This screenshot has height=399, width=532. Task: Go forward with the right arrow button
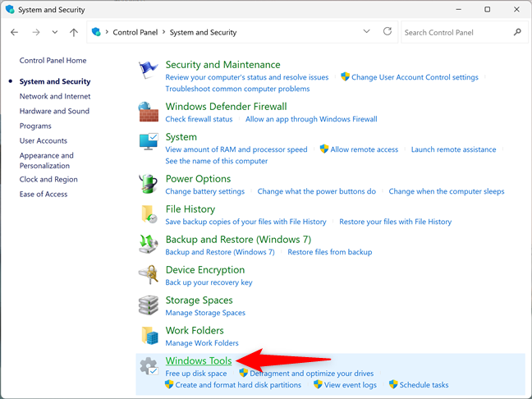click(x=36, y=32)
